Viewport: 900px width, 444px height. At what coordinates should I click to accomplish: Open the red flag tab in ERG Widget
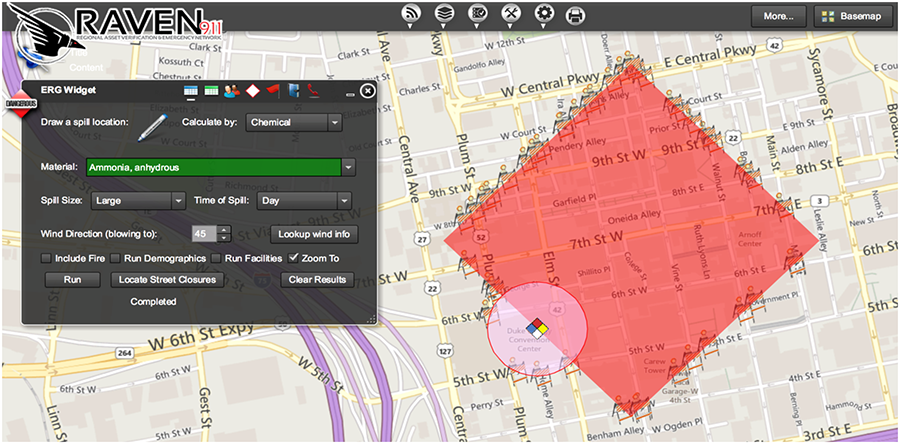click(273, 91)
